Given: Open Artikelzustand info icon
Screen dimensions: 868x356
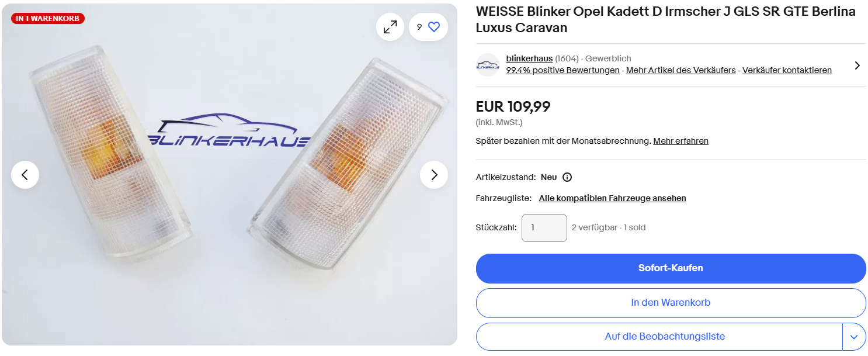Looking at the screenshot, I should [567, 177].
